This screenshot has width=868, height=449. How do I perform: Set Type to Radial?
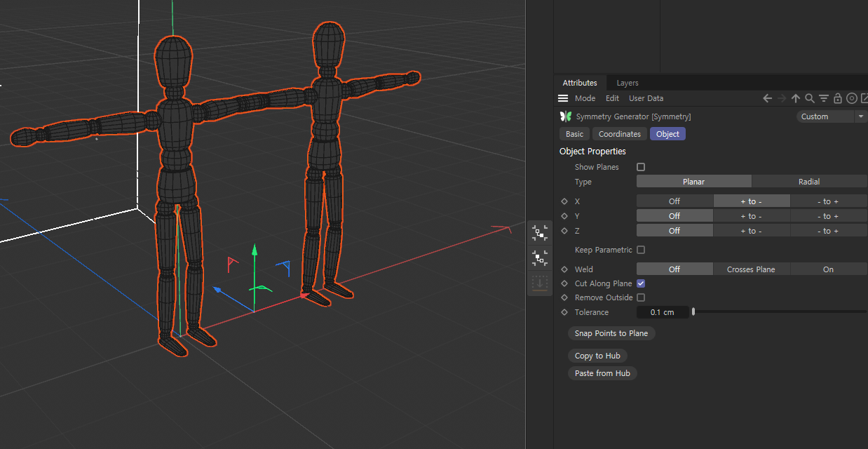pos(809,182)
